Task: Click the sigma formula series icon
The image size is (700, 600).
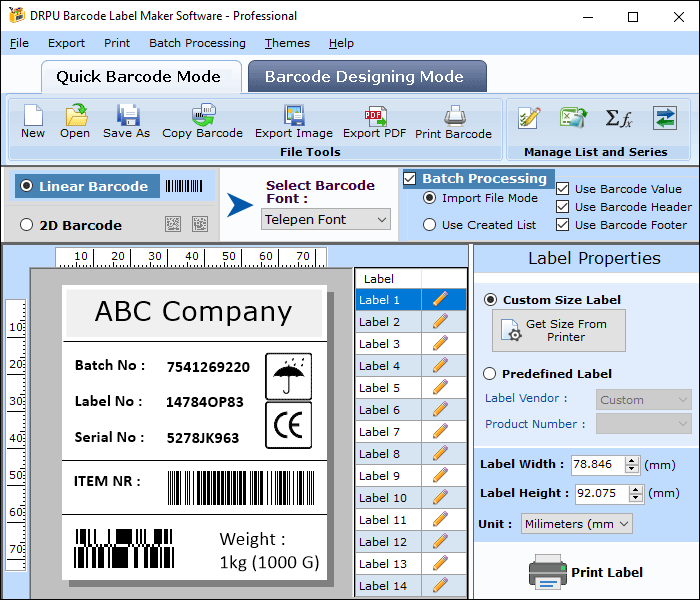Action: point(619,118)
